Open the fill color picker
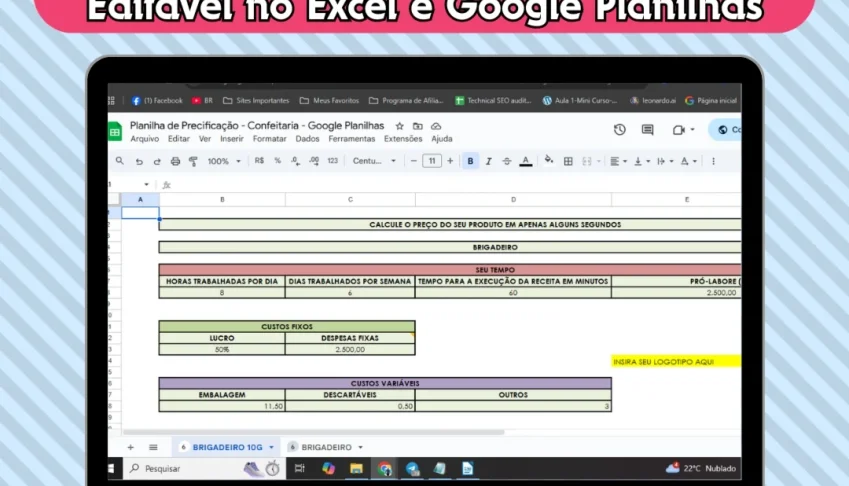This screenshot has width=849, height=486. (x=549, y=160)
